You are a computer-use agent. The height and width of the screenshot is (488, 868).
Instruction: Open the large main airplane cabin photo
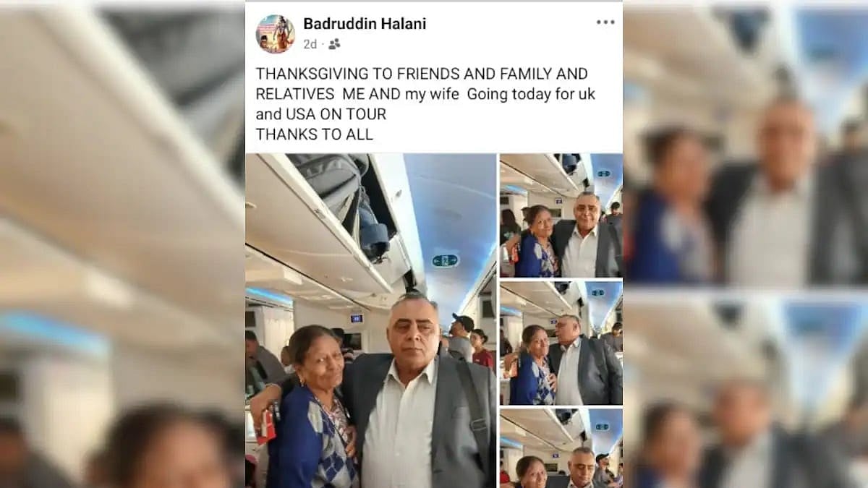pos(371,320)
